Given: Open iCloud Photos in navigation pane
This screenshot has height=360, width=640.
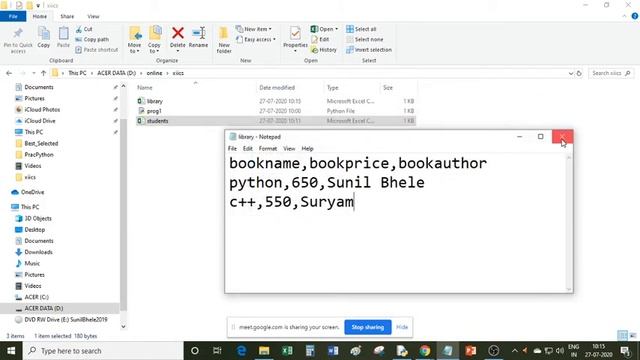Looking at the screenshot, I should point(42,109).
